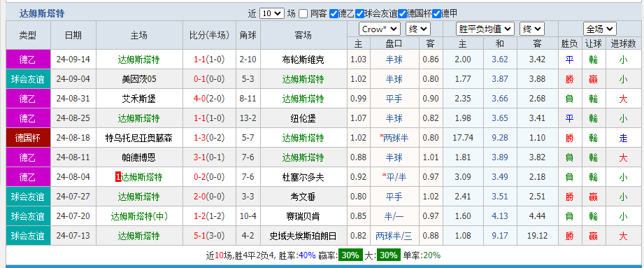Screen dimensions: 644x268
Task: Click the 走 result in the 德国杯 row
Action: tap(623, 138)
